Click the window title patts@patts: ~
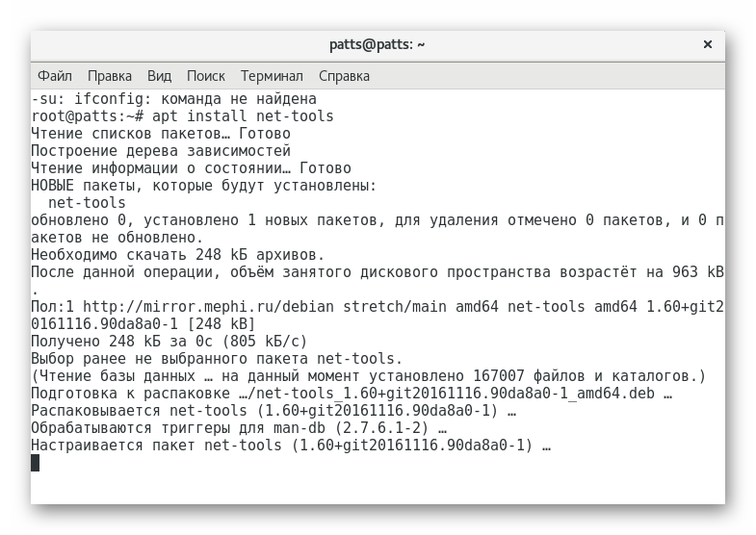 pos(377,45)
